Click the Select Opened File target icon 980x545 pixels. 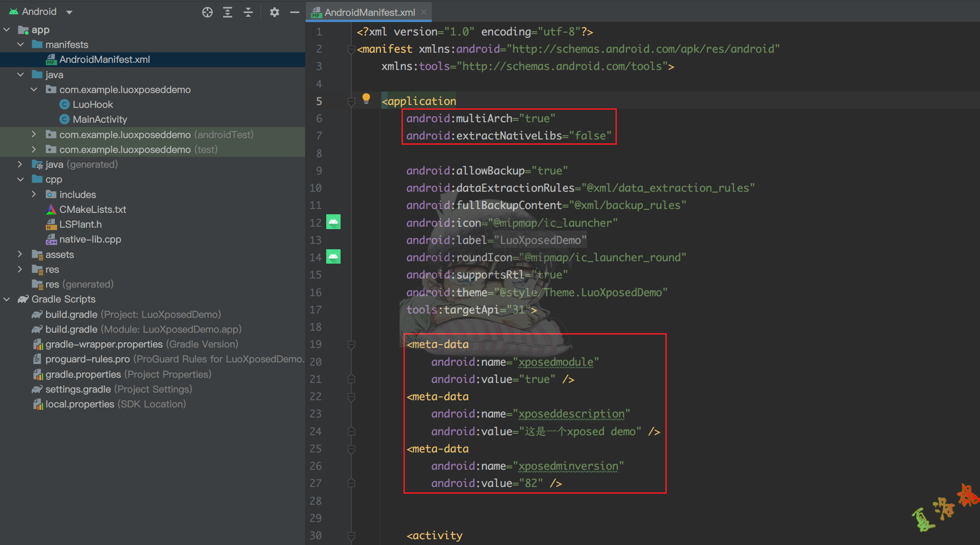(207, 12)
